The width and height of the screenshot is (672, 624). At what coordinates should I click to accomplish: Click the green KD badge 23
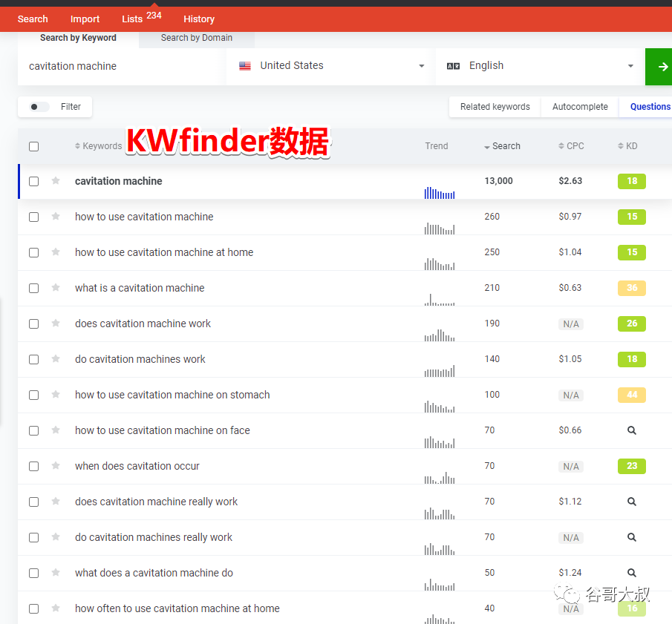coord(632,466)
